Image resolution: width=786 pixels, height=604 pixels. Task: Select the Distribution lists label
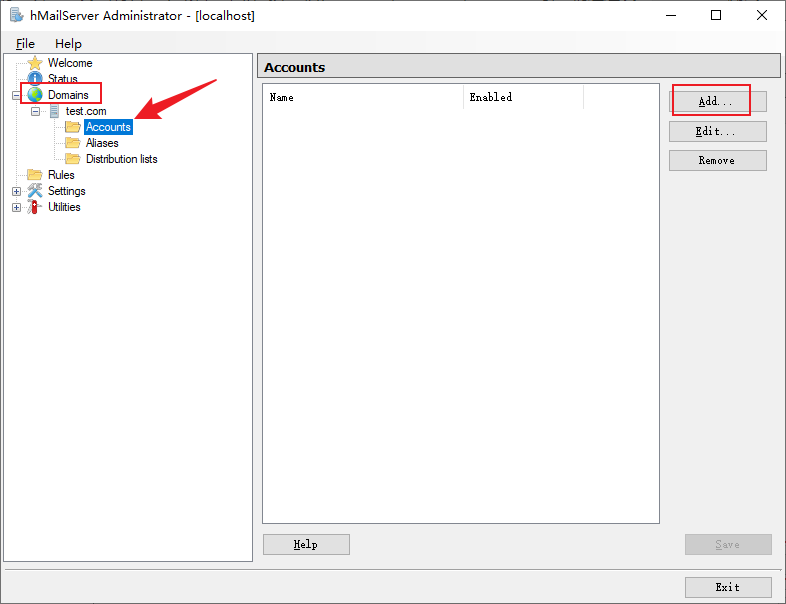point(122,159)
